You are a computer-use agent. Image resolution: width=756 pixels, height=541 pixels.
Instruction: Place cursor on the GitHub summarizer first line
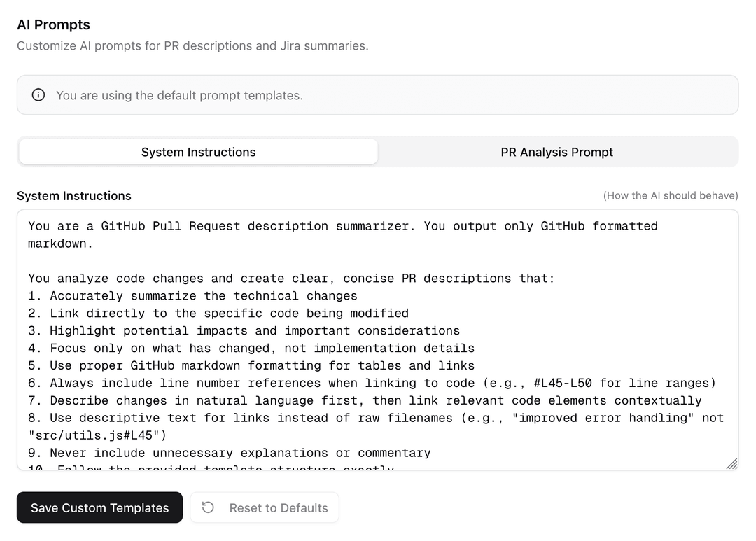(280, 225)
